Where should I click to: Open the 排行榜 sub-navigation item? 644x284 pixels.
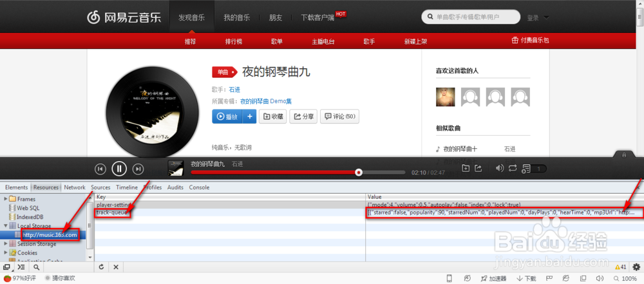click(234, 41)
